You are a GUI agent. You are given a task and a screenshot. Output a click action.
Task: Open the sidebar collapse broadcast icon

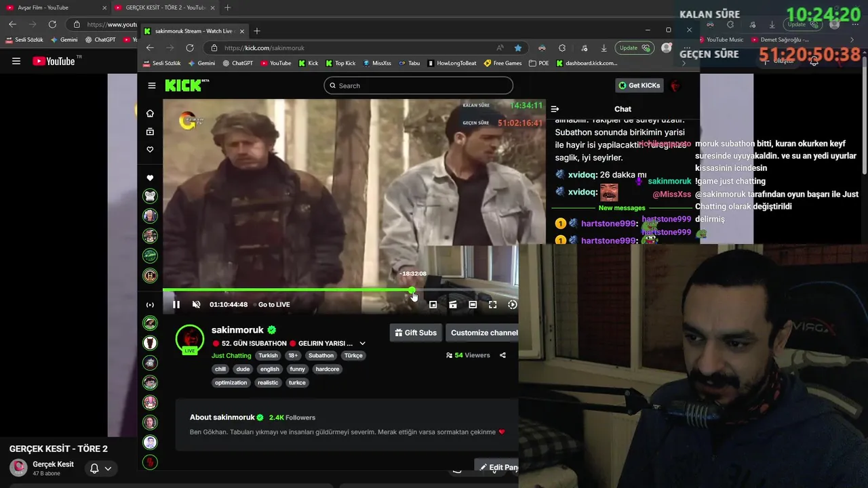click(150, 305)
